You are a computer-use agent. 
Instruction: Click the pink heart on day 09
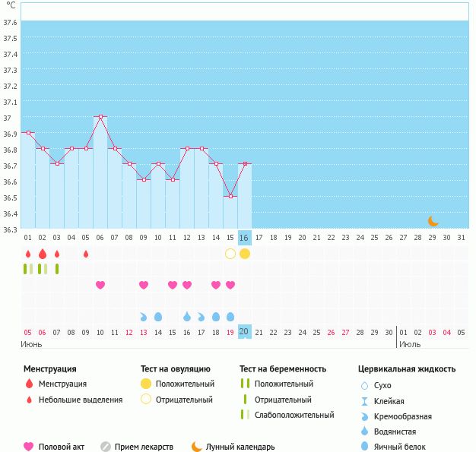point(144,285)
